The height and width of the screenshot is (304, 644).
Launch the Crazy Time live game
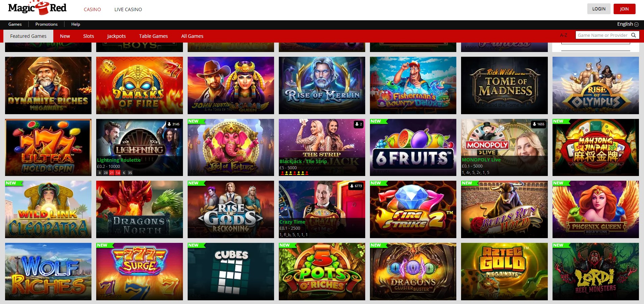[322, 209]
